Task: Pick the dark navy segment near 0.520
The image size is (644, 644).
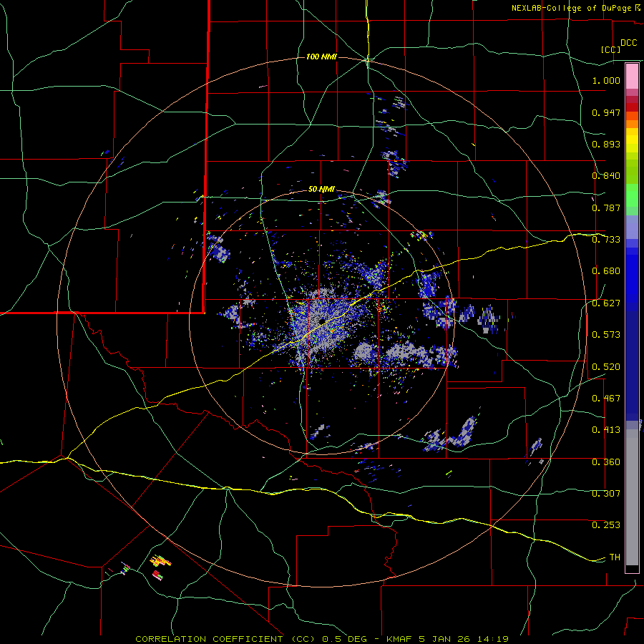Action: point(632,366)
